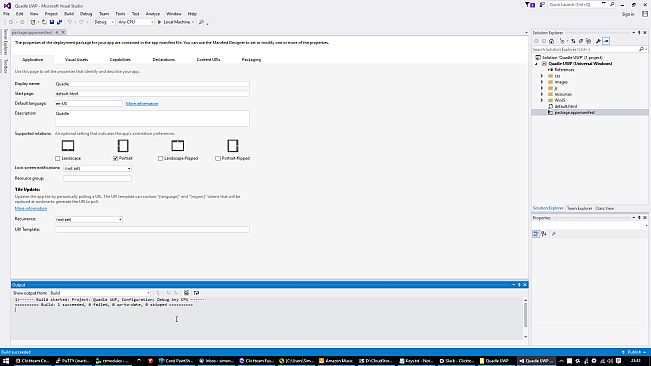This screenshot has height=366, width=651.
Task: Start debugging on Local Machine
Action: point(174,22)
